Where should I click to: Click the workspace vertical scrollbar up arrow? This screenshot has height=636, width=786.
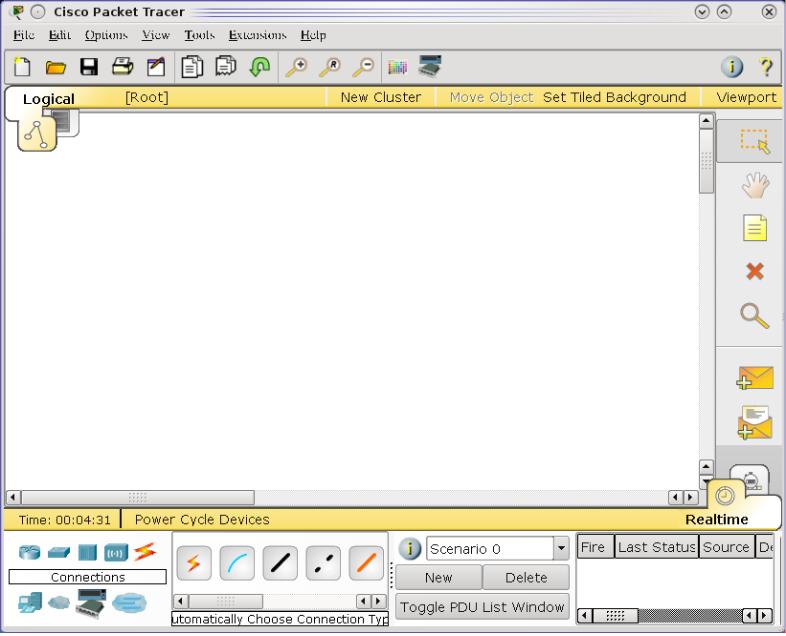[706, 121]
